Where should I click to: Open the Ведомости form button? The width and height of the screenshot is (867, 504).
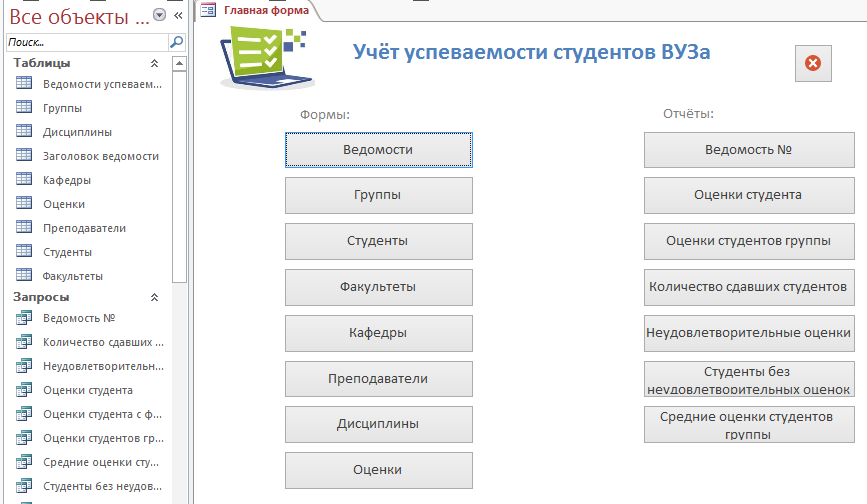378,150
